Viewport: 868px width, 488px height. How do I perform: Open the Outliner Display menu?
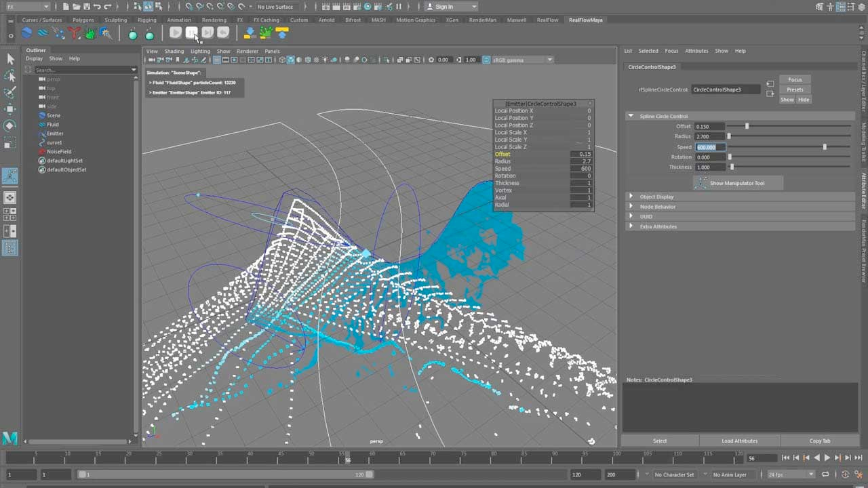click(34, 58)
